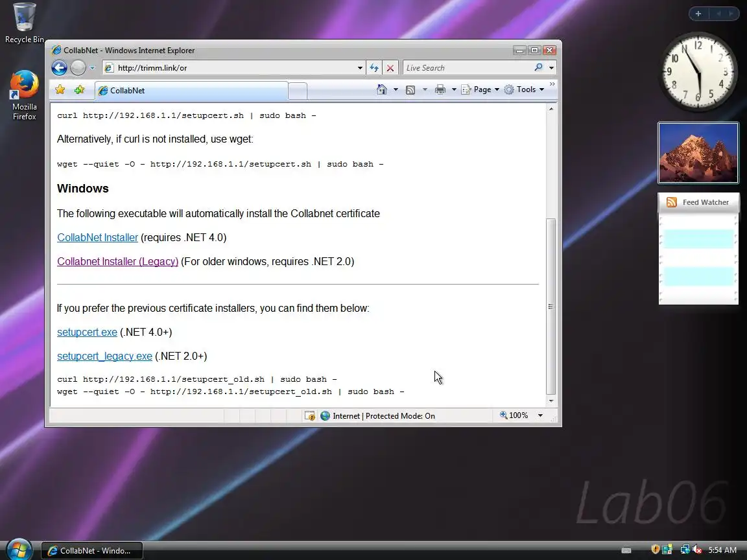747x560 pixels.
Task: Print the page with the printer icon
Action: point(440,89)
